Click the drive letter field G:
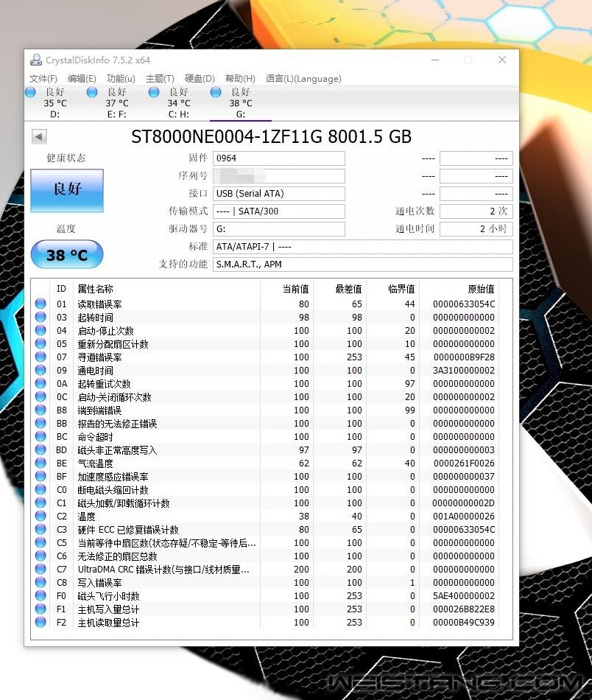 (279, 229)
